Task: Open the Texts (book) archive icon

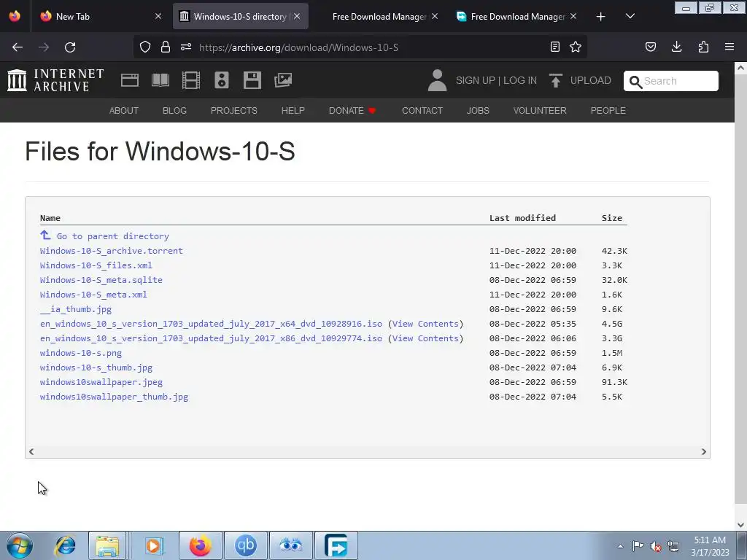Action: pyautogui.click(x=160, y=80)
